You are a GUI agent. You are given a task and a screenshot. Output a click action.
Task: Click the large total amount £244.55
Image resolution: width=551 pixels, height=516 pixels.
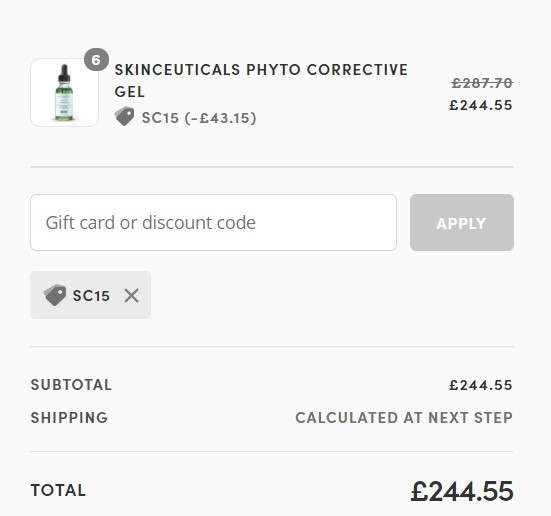[462, 491]
